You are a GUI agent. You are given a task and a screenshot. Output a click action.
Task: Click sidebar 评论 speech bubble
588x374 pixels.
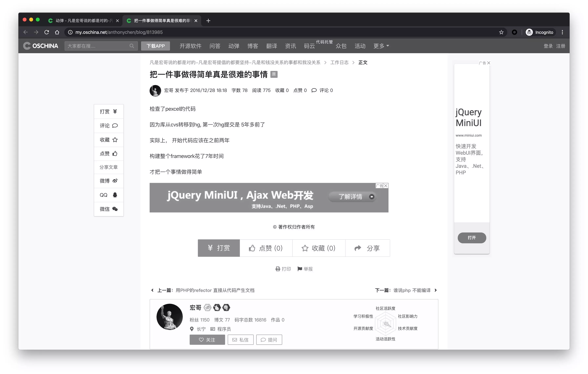click(x=115, y=126)
